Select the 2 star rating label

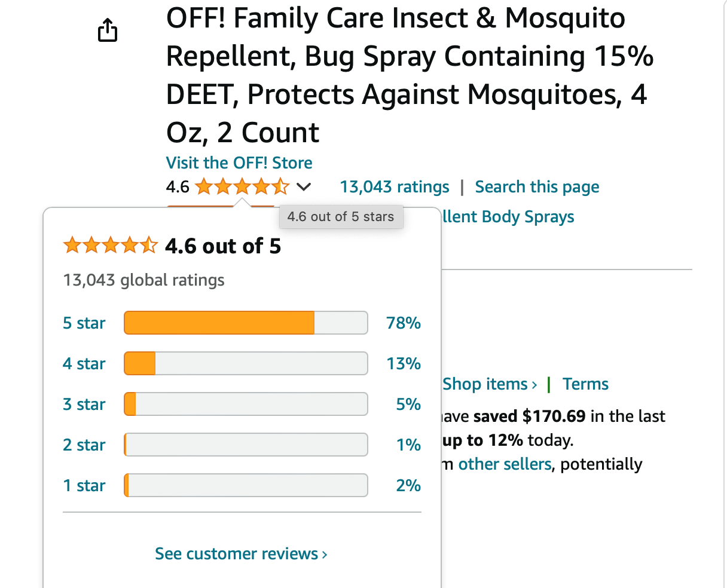[84, 445]
